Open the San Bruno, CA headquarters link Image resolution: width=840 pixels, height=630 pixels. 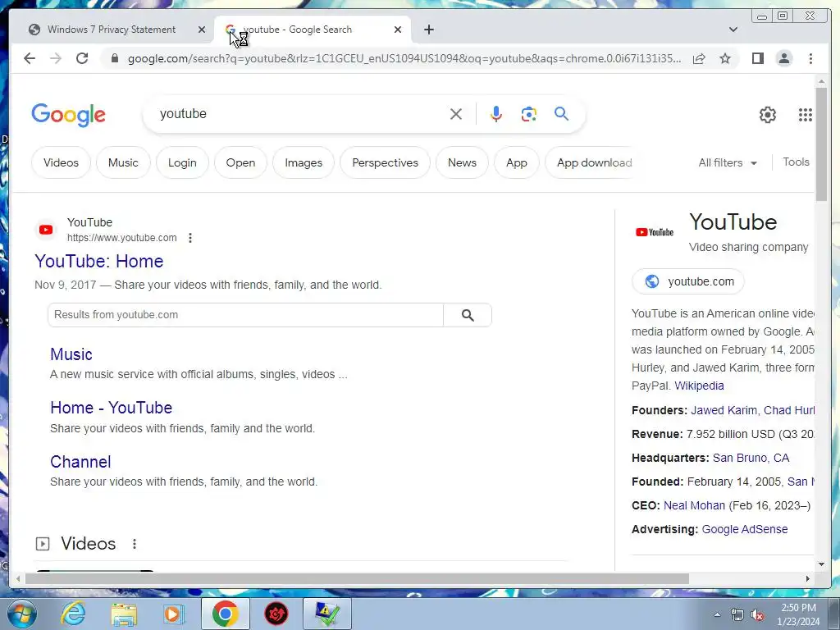[751, 458]
